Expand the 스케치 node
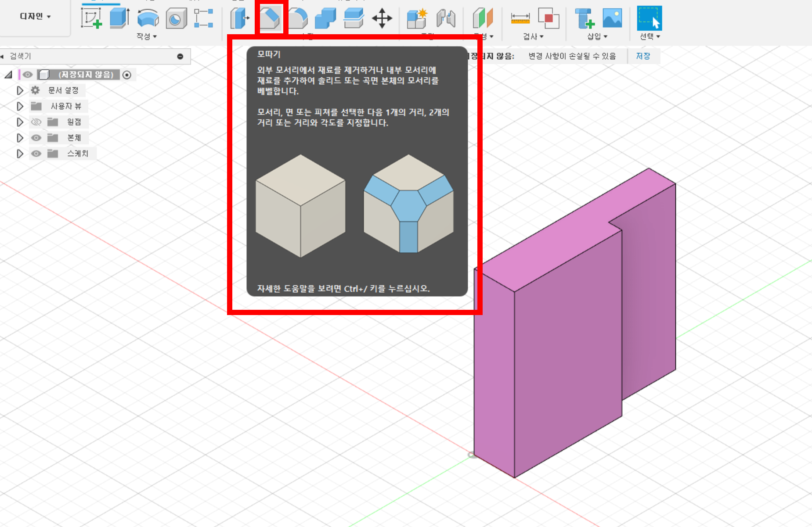The height and width of the screenshot is (527, 812). pyautogui.click(x=20, y=154)
